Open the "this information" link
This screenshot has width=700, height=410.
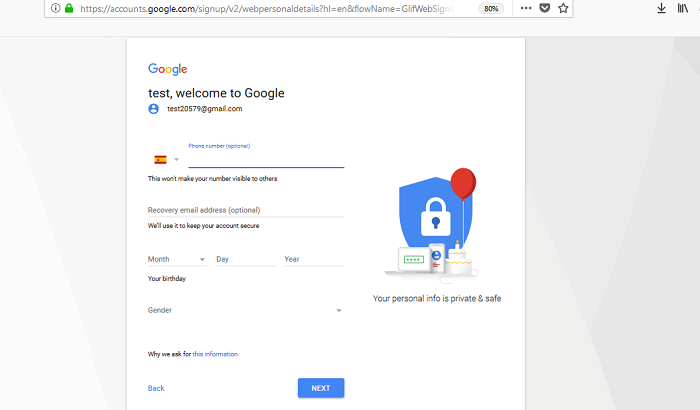click(x=215, y=354)
